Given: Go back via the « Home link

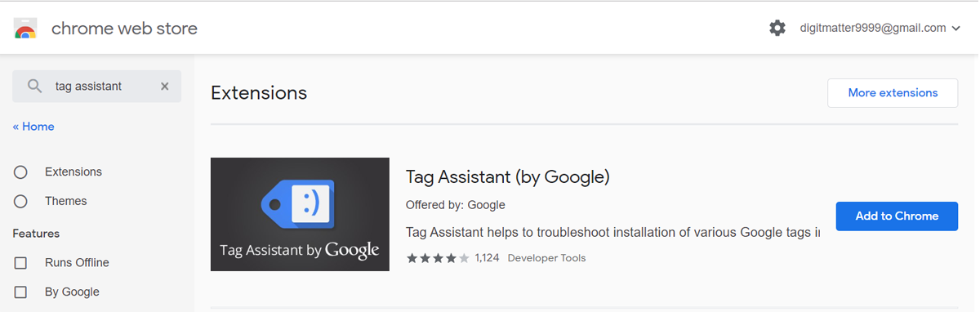Looking at the screenshot, I should tap(33, 127).
